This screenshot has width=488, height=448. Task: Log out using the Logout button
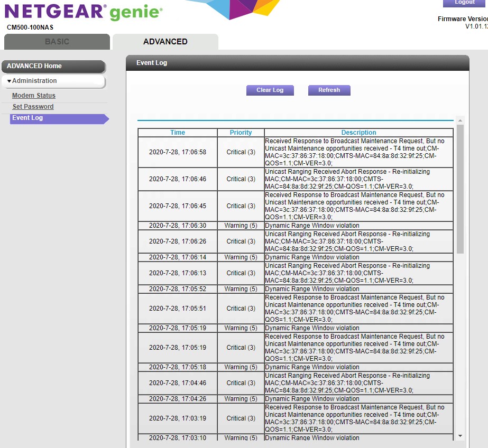[465, 3]
